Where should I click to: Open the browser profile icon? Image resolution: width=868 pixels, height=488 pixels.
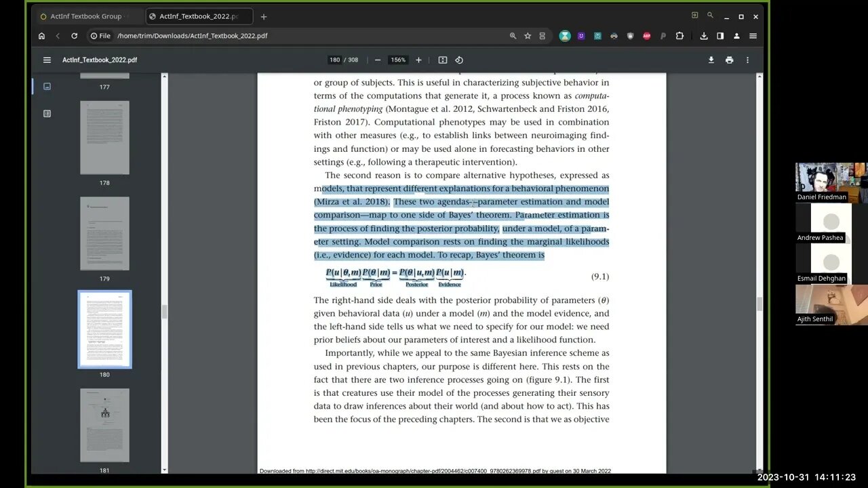pos(736,36)
